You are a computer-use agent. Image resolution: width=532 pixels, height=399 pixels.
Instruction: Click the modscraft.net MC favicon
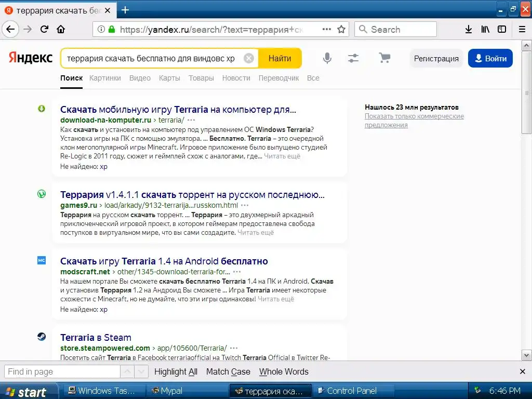coord(42,260)
